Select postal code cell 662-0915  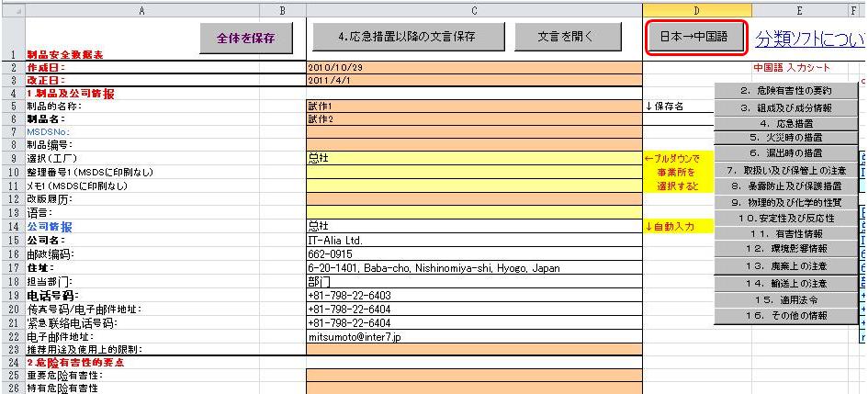pyautogui.click(x=474, y=254)
